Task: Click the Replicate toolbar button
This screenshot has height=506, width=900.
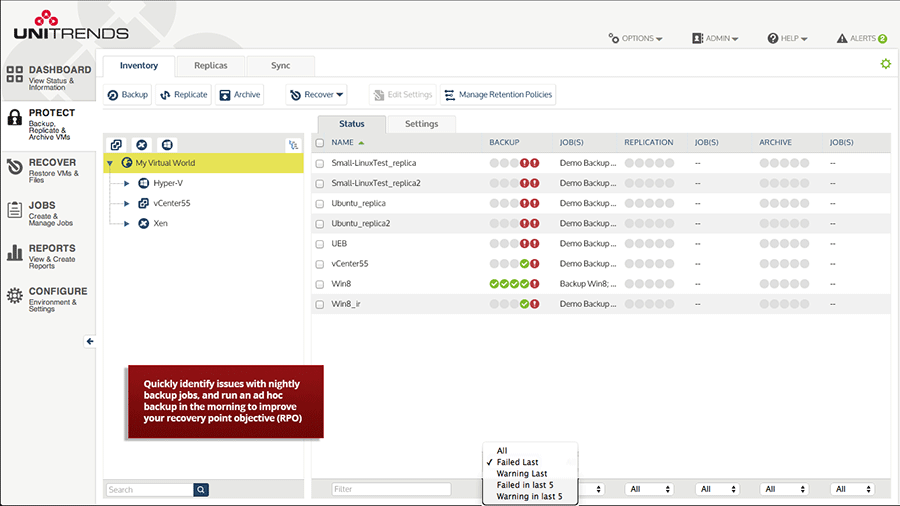Action: pos(184,95)
